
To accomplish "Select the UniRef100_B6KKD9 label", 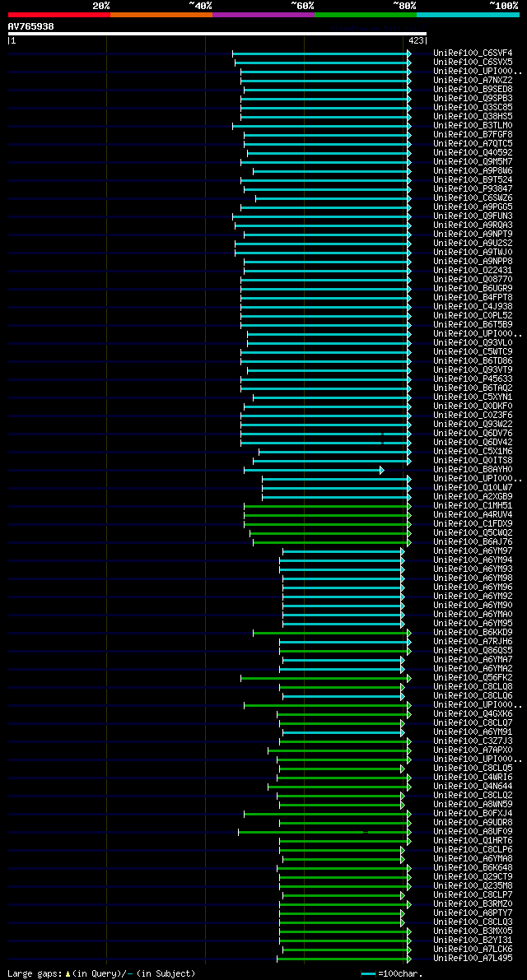I will [x=473, y=633].
